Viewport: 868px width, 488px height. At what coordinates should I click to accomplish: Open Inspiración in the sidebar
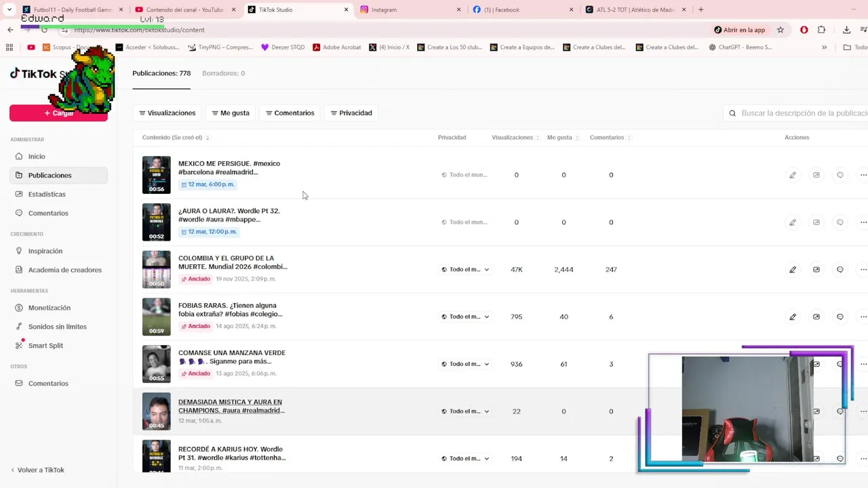point(45,251)
